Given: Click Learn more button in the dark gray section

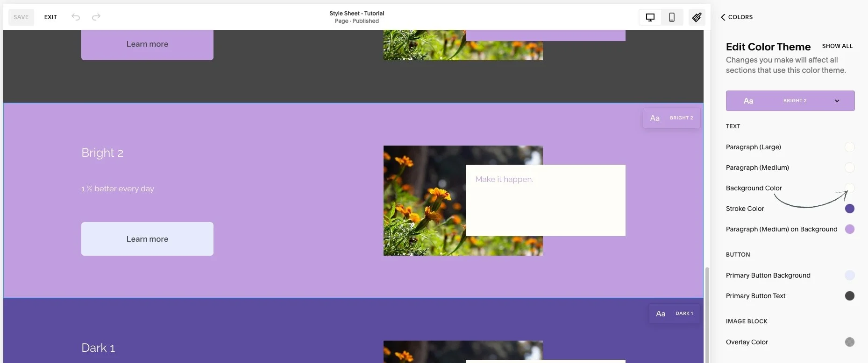Looking at the screenshot, I should (147, 44).
